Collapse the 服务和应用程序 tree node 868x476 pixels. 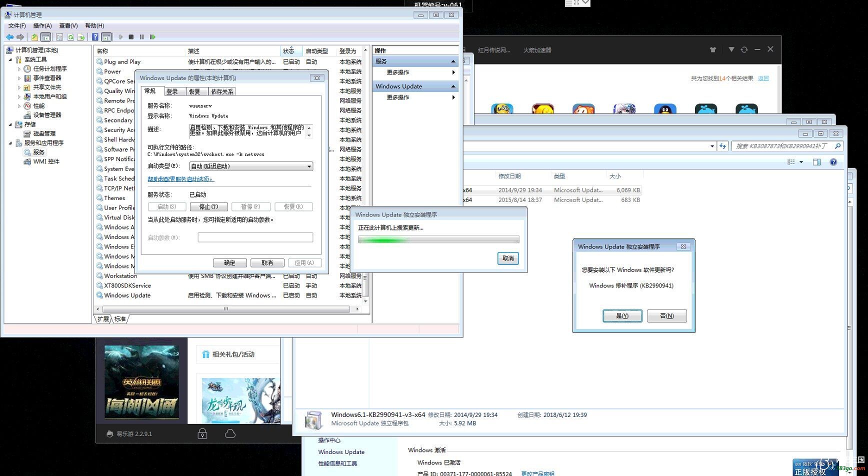10,143
